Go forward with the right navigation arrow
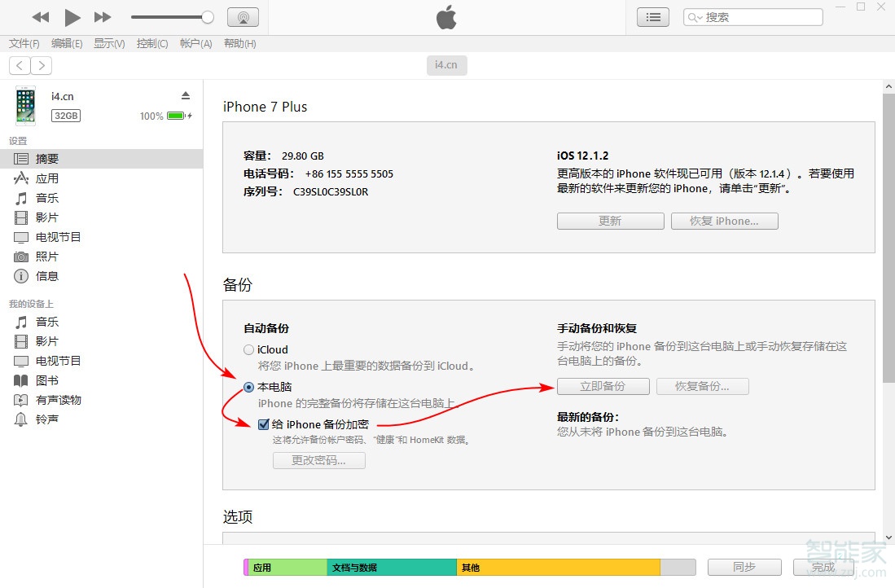Image resolution: width=895 pixels, height=588 pixels. pos(41,65)
